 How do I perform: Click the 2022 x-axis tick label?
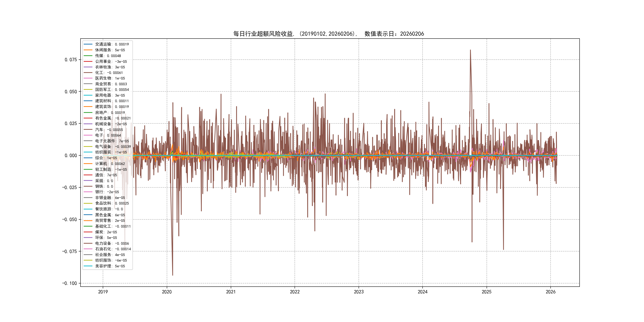(x=295, y=292)
